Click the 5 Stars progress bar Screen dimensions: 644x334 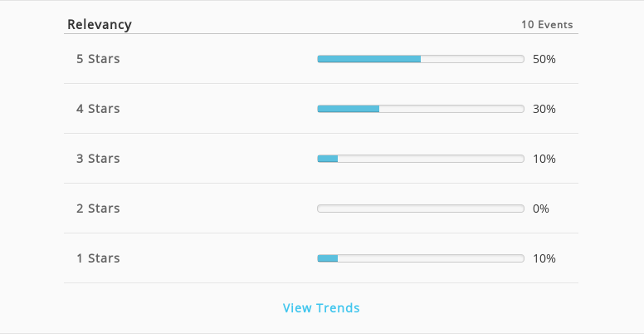point(421,59)
